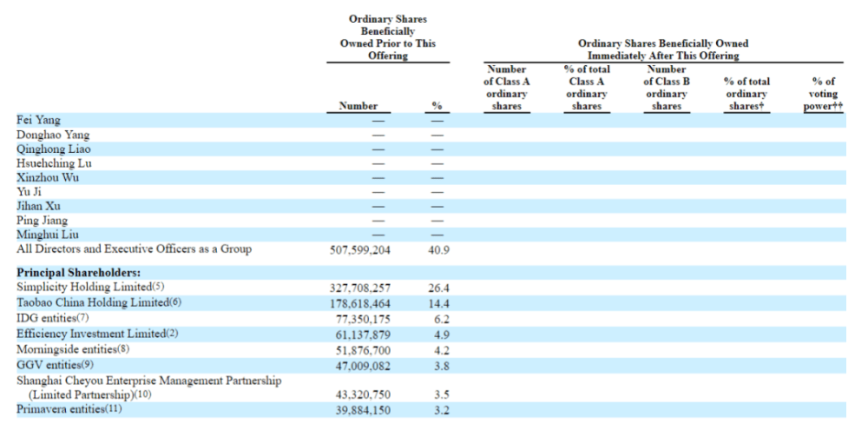Click the name Xinzhou Wu
The width and height of the screenshot is (868, 424).
pos(48,178)
